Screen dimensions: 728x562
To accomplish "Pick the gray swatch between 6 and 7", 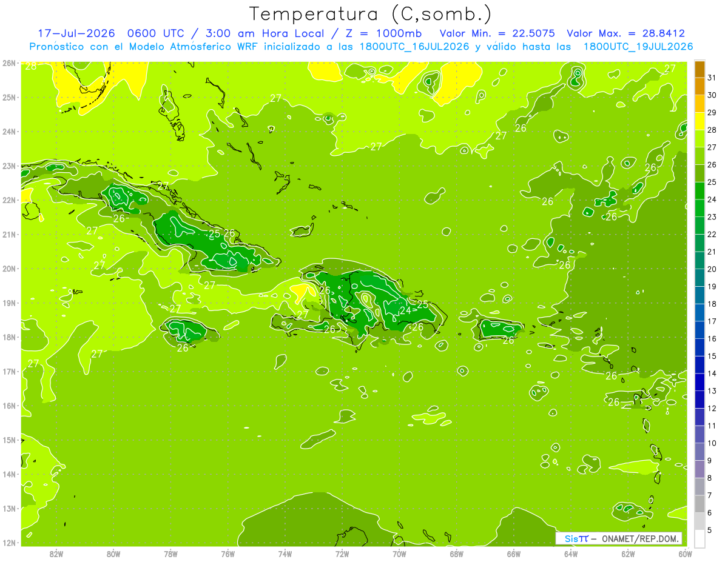I will (699, 504).
